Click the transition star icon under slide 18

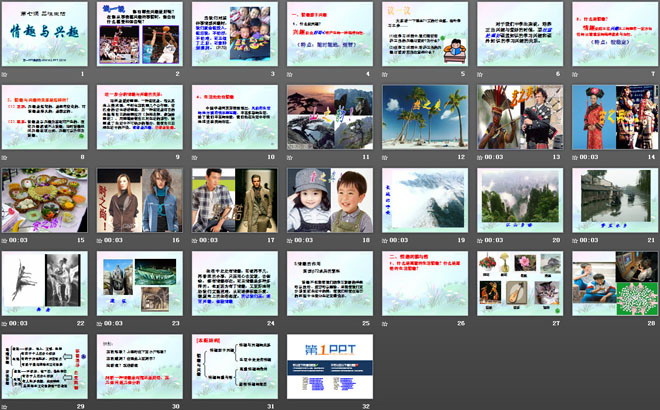(x=290, y=240)
